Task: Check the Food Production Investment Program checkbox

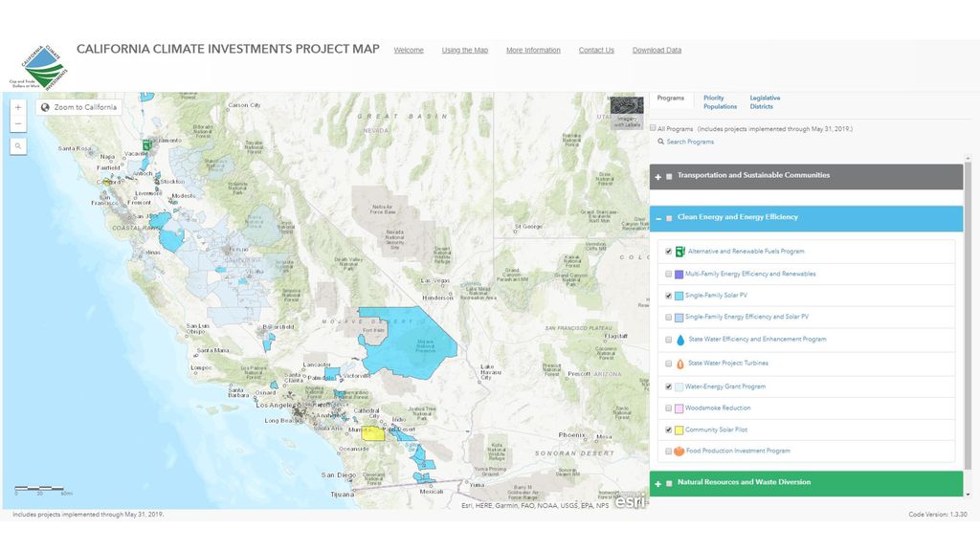Action: (668, 452)
